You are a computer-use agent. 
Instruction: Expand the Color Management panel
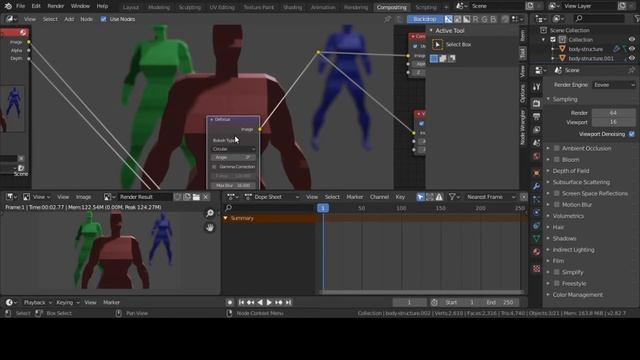[x=577, y=295]
